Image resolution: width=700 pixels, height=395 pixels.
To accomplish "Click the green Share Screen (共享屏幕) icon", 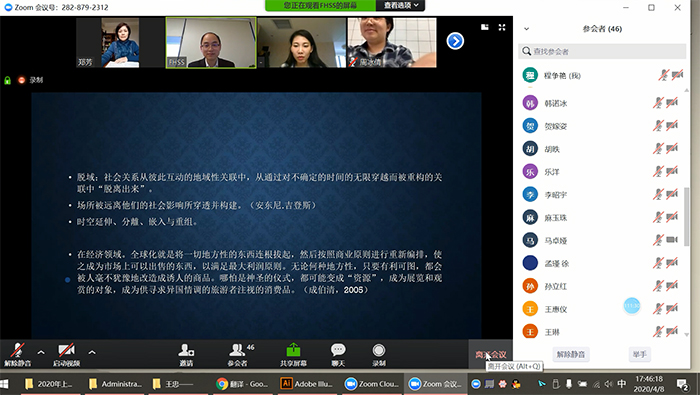I will pyautogui.click(x=293, y=350).
